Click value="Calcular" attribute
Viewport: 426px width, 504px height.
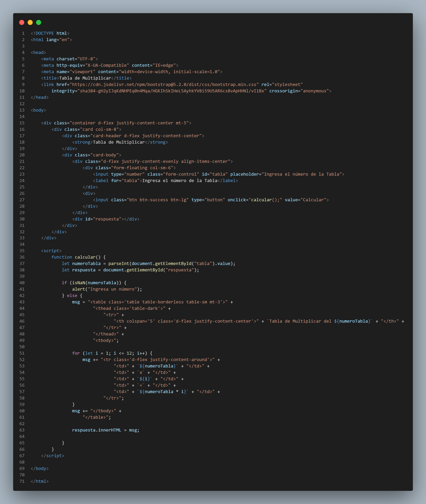click(305, 200)
